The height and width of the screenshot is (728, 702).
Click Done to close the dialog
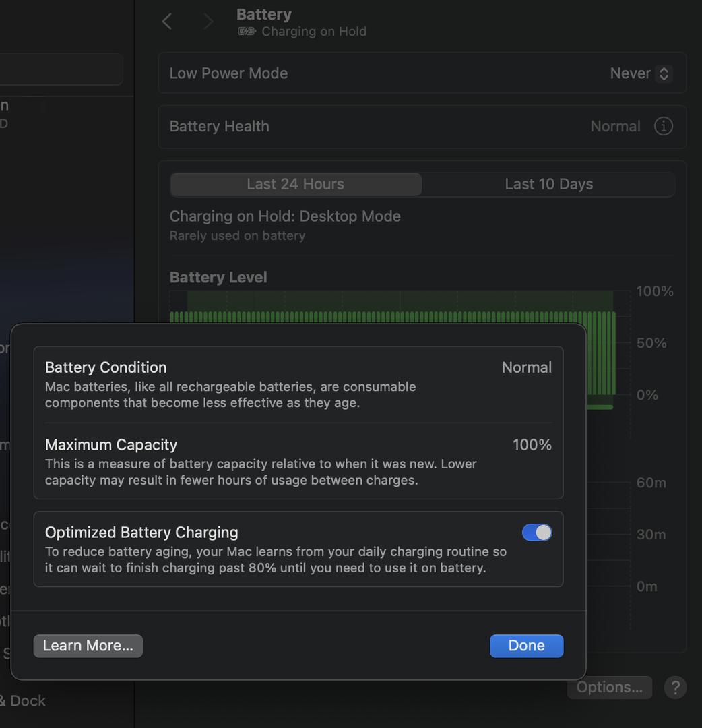(526, 645)
